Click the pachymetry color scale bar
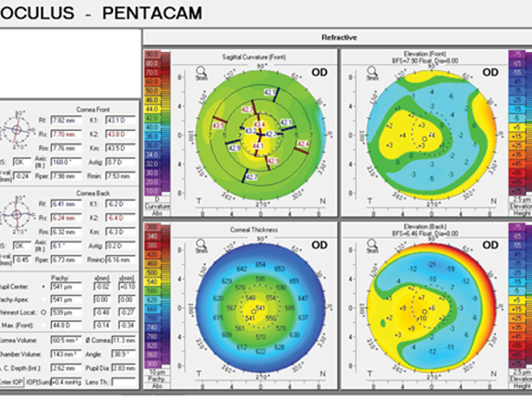The width and height of the screenshot is (532, 397). point(152,299)
